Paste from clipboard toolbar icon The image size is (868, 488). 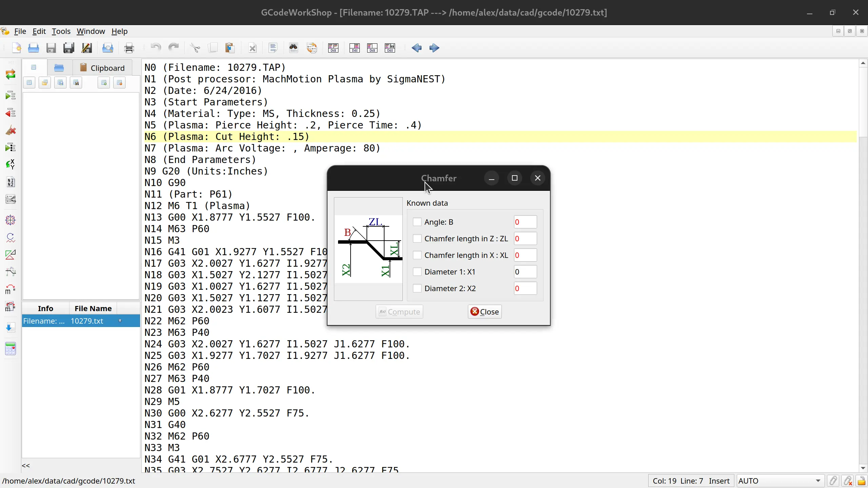pos(230,48)
